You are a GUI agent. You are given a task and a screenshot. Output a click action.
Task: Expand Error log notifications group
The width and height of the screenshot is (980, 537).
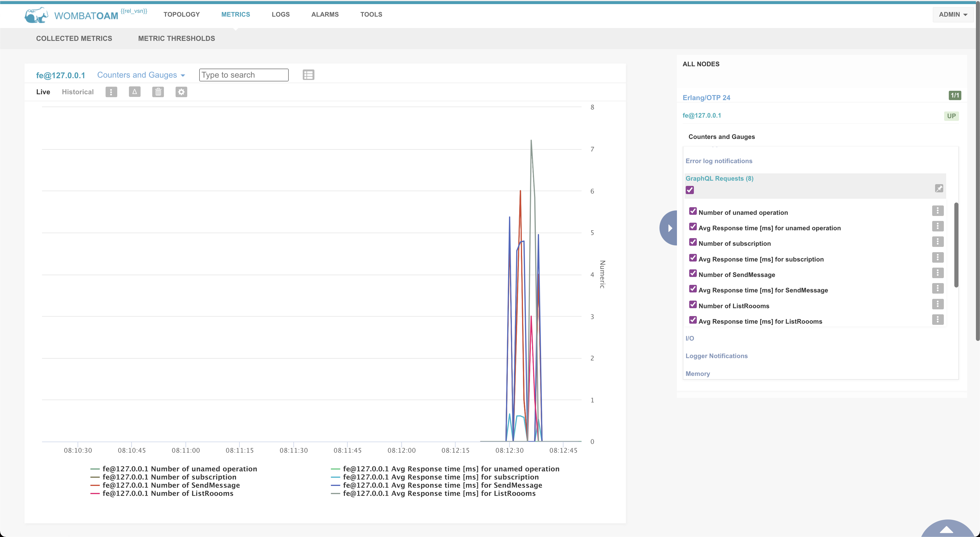(x=719, y=161)
